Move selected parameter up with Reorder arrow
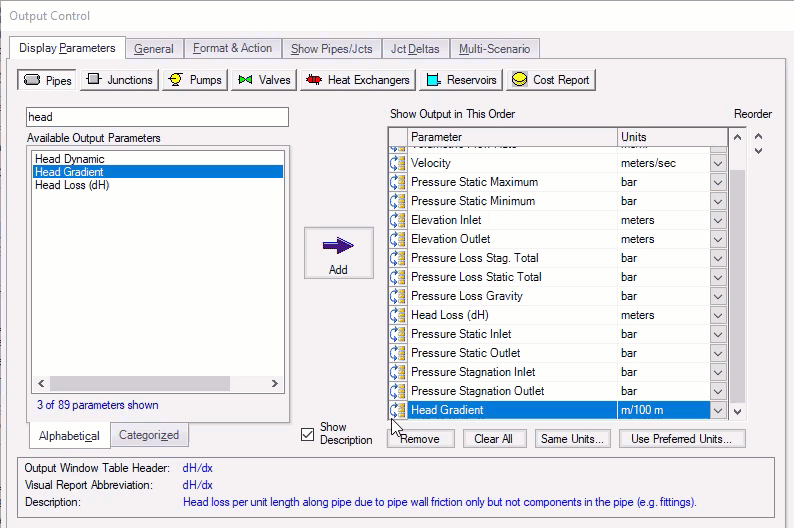The height and width of the screenshot is (528, 794). (x=758, y=136)
